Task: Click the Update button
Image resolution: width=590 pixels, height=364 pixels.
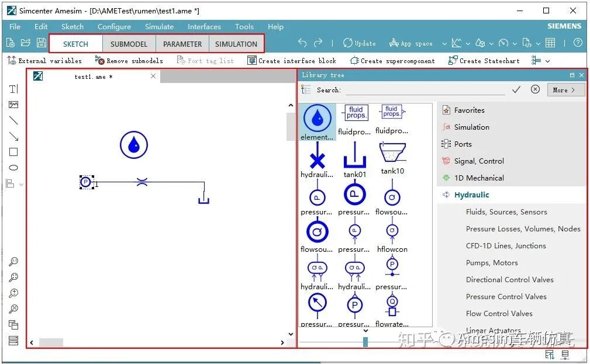Action: click(360, 43)
